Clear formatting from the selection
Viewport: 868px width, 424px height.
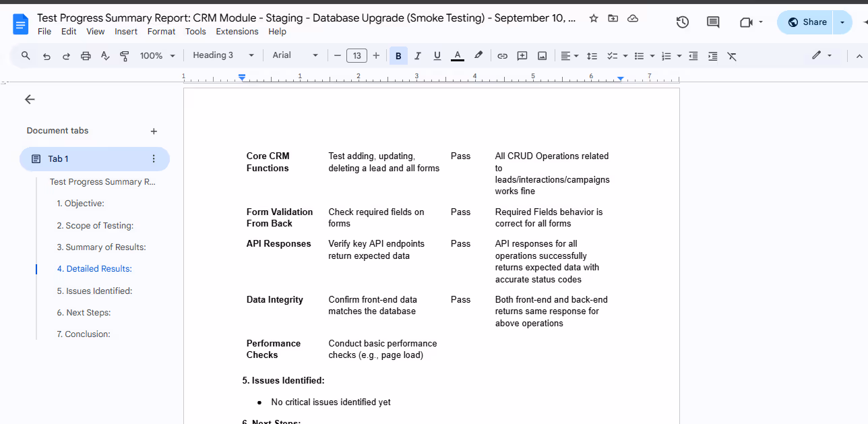click(x=732, y=56)
